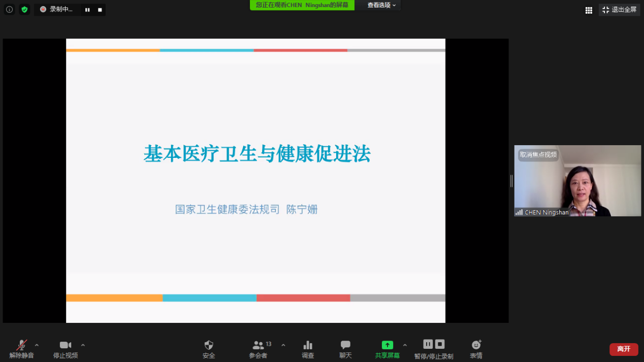Click 退出全屏 to exit fullscreen
644x362 pixels.
pyautogui.click(x=619, y=10)
